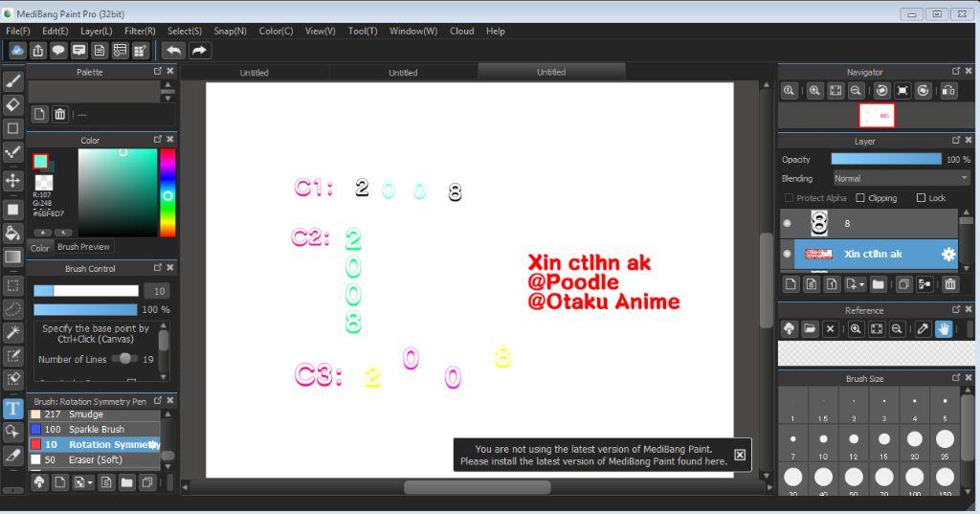Image resolution: width=980 pixels, height=514 pixels.
Task: Enable the Clipping checkbox
Action: click(860, 198)
